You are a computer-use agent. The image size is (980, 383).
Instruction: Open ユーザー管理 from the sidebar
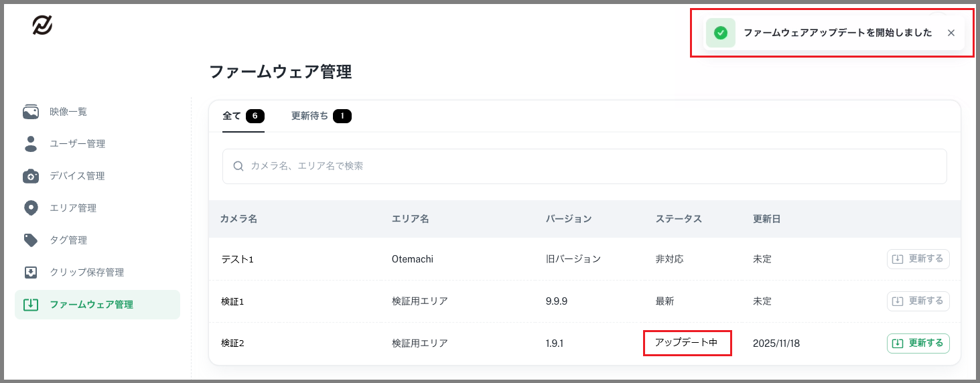(x=77, y=144)
